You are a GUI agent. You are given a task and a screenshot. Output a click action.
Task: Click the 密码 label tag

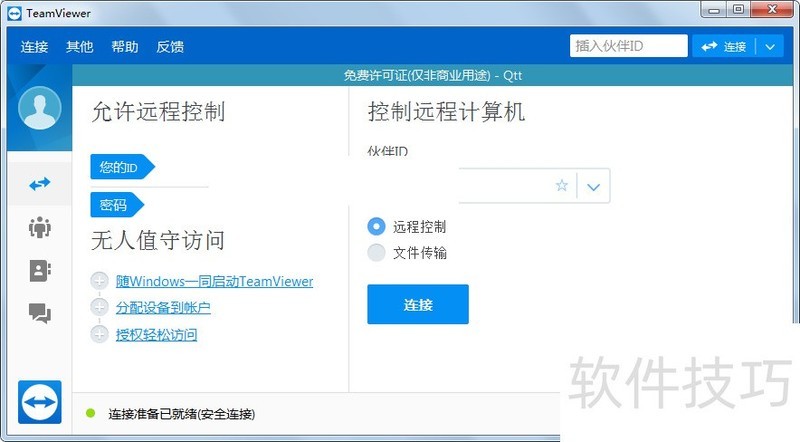[x=117, y=205]
